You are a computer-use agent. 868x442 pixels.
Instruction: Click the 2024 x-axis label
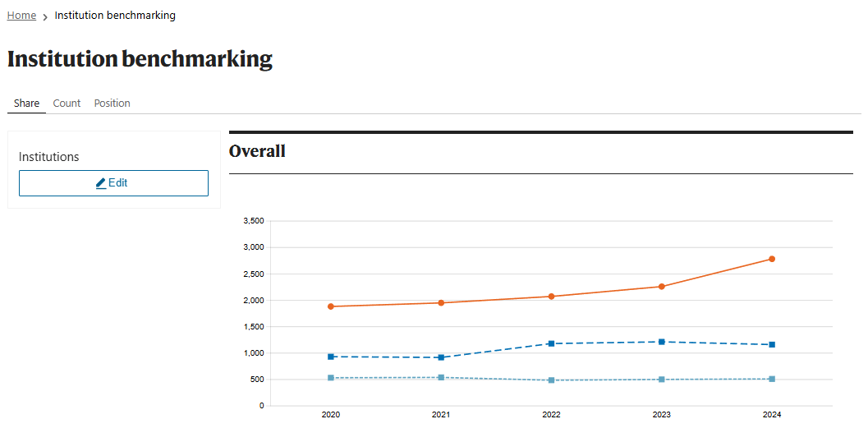tap(772, 414)
